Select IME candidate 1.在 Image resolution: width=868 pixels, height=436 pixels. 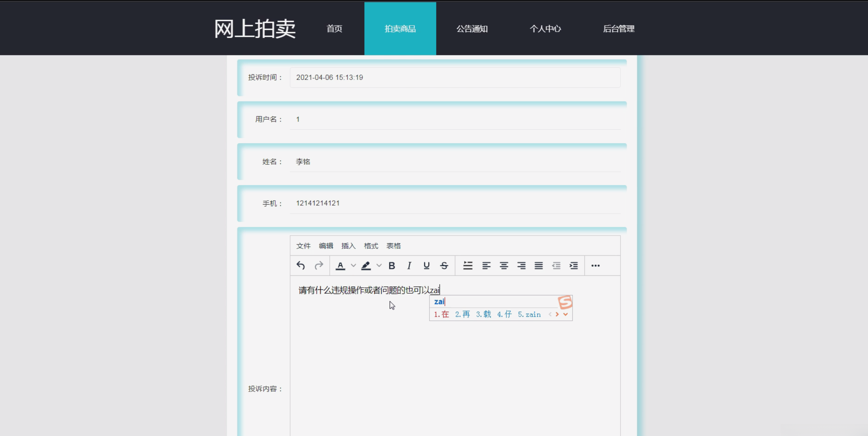tap(441, 315)
